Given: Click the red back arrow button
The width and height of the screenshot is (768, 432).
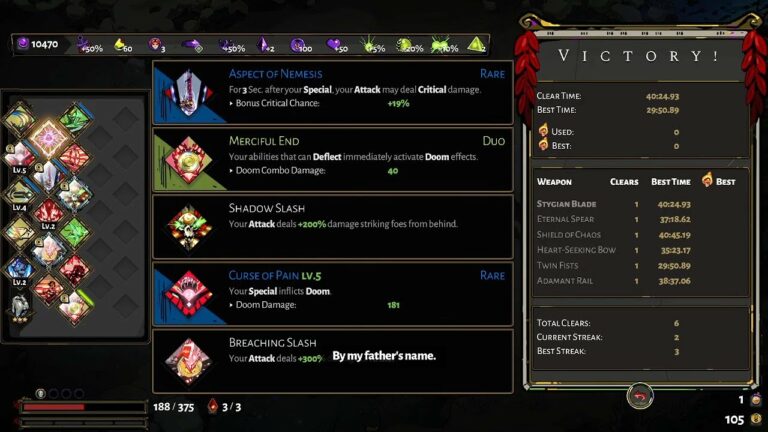Looking at the screenshot, I should point(640,396).
